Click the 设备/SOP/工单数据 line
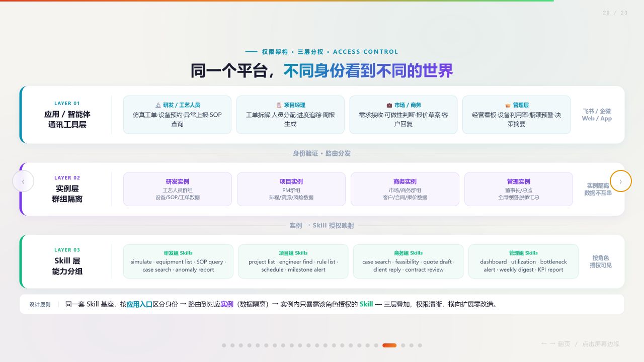Image resolution: width=644 pixels, height=362 pixels. click(178, 198)
